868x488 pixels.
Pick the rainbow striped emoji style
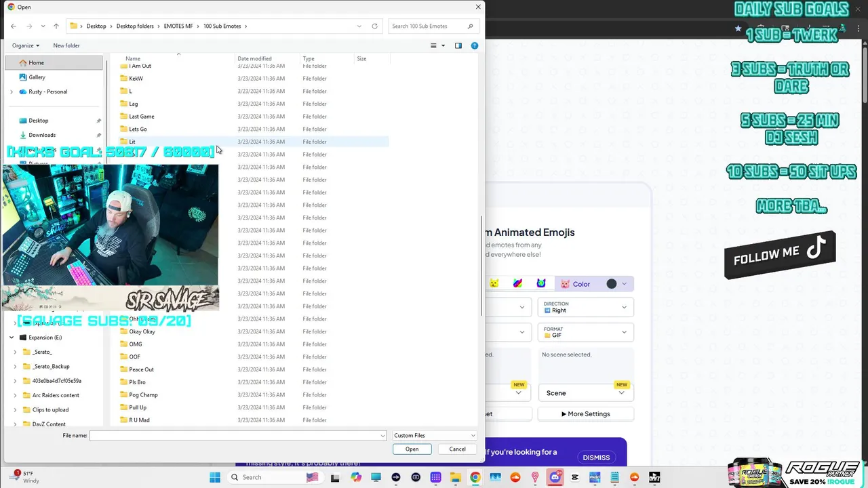click(x=517, y=284)
